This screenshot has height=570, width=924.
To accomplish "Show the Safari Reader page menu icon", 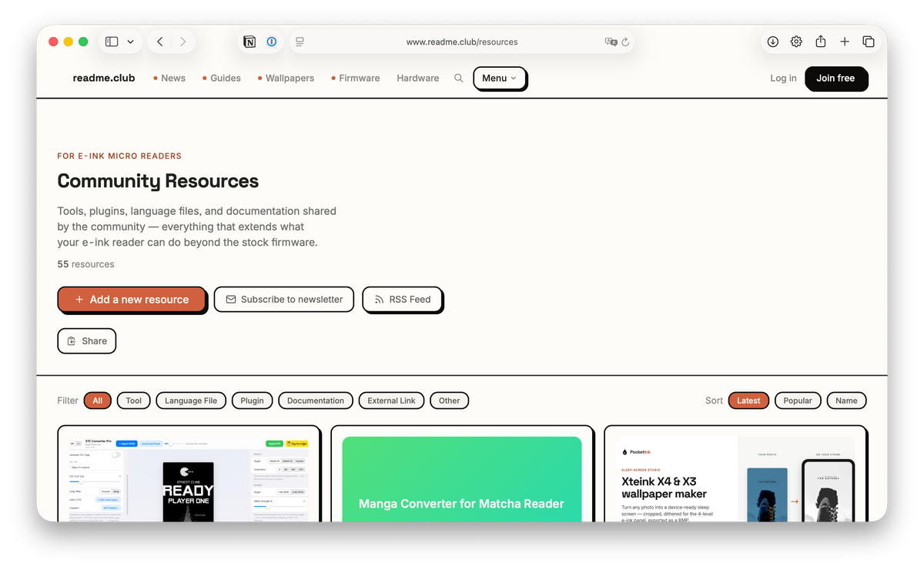I will click(x=300, y=42).
